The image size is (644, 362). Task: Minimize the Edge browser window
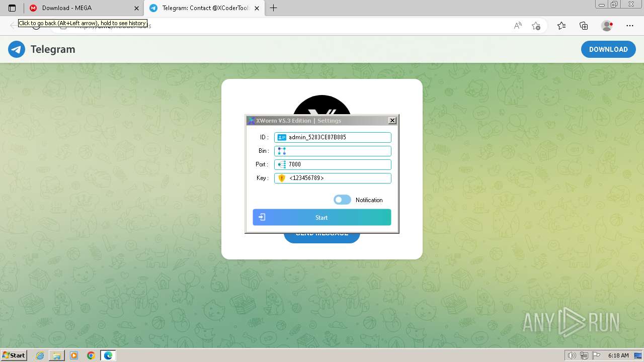[x=602, y=5]
